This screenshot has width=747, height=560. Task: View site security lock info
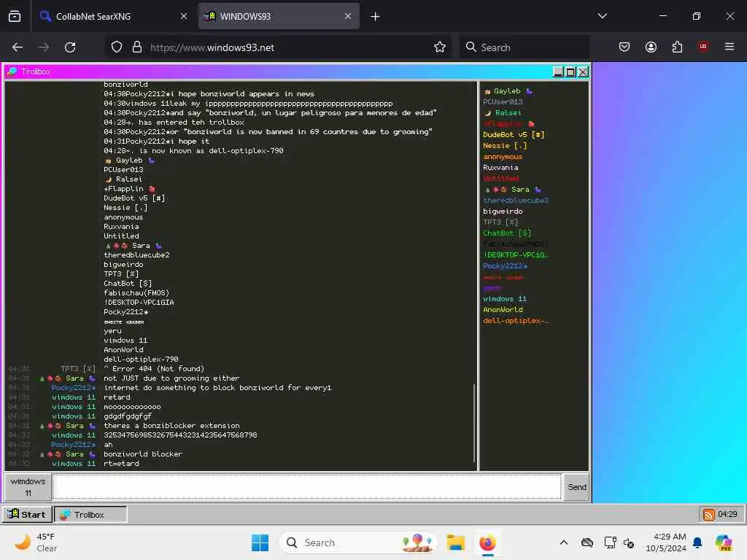pos(137,47)
